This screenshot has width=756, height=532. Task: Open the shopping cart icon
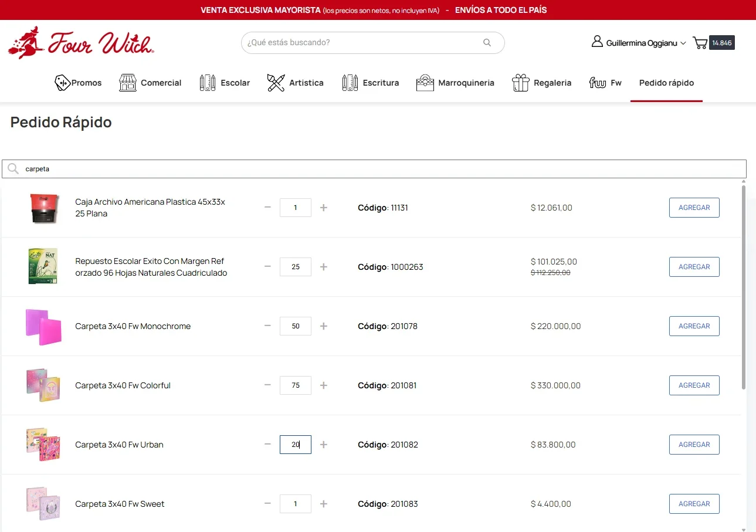(700, 43)
